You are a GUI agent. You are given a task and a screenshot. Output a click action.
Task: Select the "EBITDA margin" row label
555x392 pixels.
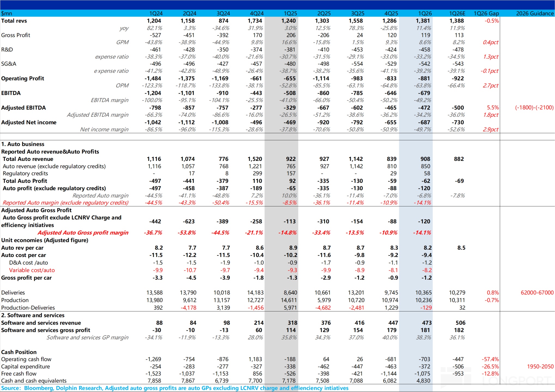(x=110, y=100)
